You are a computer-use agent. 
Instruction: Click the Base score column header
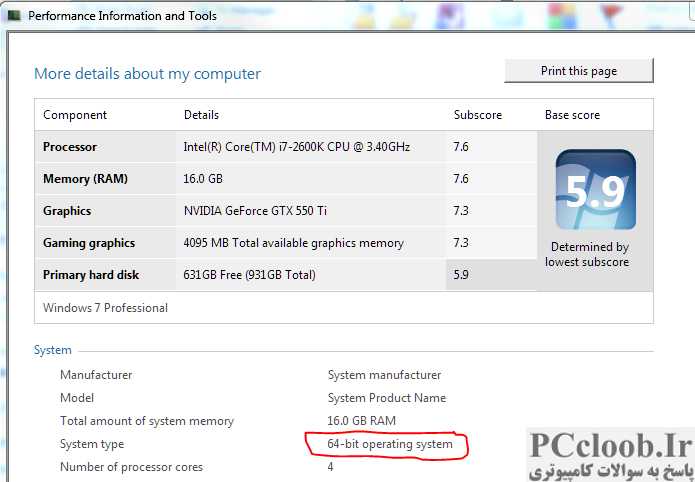click(x=572, y=115)
